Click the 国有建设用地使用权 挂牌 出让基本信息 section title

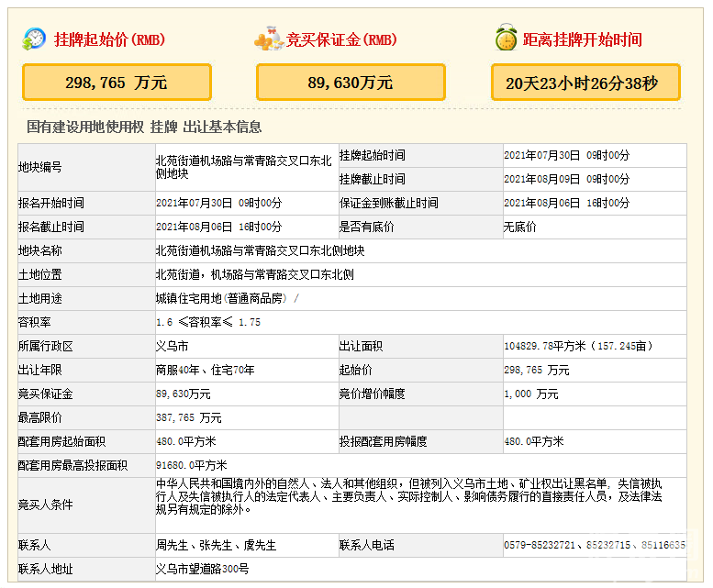click(144, 127)
